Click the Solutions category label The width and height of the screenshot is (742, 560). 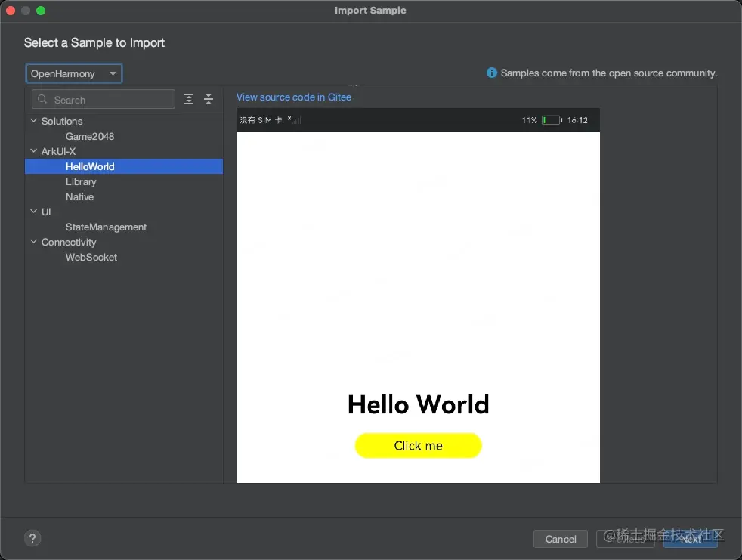(62, 121)
